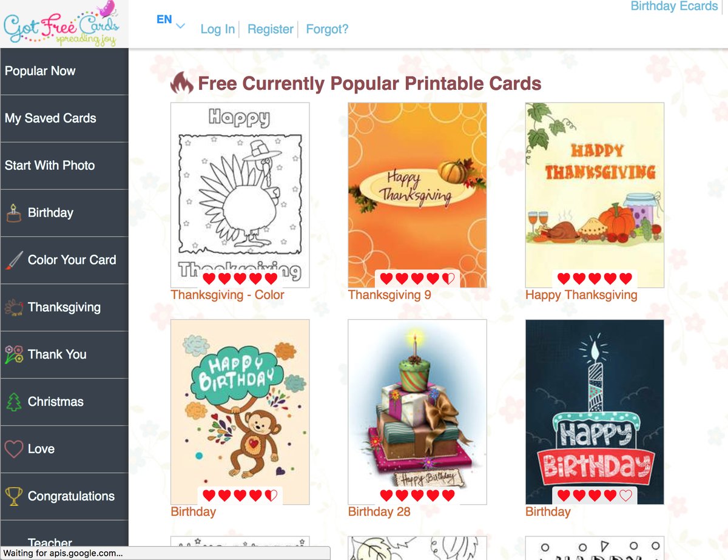Click the turkey icon beside Thanksgiving
This screenshot has height=560, width=728.
click(x=14, y=307)
